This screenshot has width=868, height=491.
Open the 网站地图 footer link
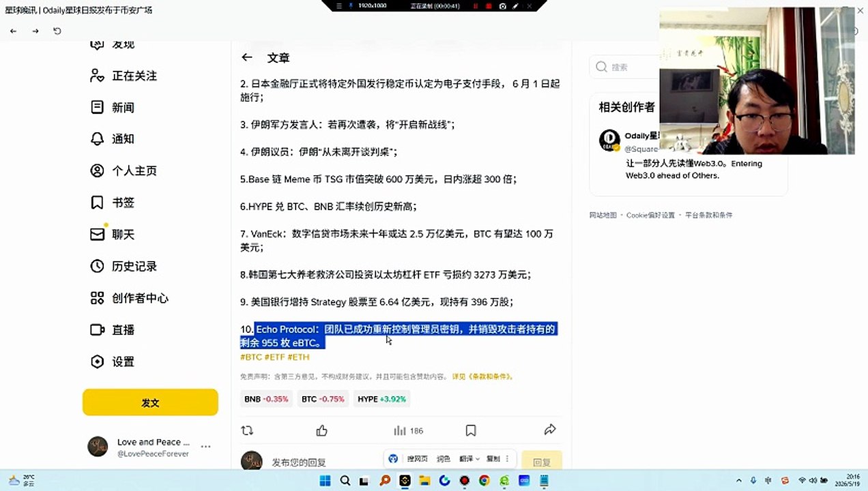[603, 215]
